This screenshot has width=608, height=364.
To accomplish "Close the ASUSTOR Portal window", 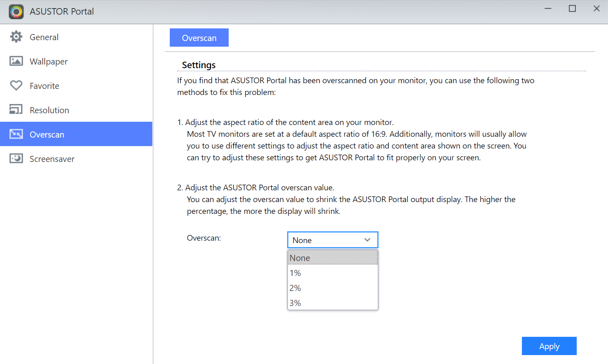I will pos(597,9).
